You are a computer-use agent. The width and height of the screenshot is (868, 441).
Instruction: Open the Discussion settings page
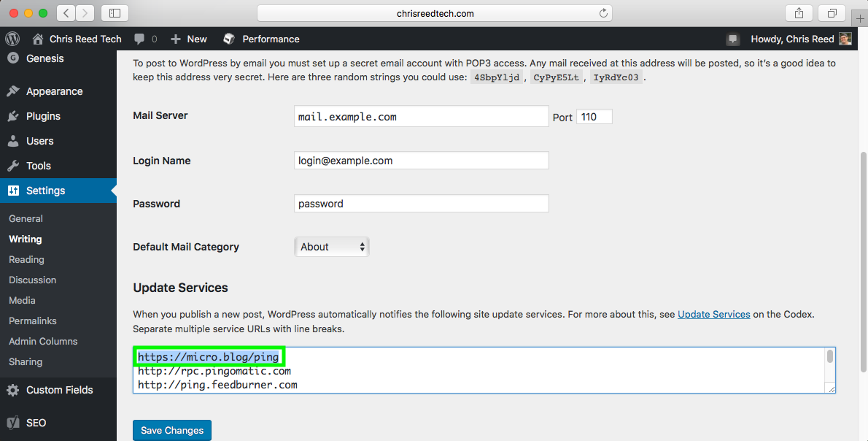tap(32, 280)
